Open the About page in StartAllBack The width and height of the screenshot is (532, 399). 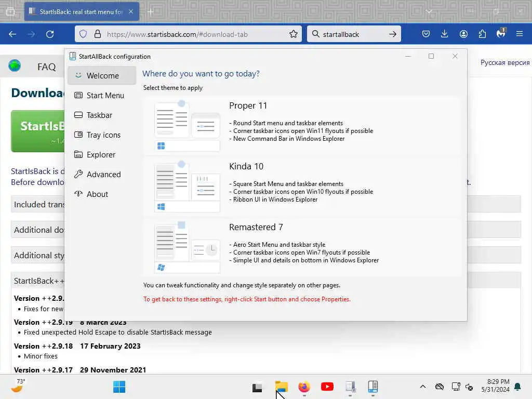coord(102,194)
